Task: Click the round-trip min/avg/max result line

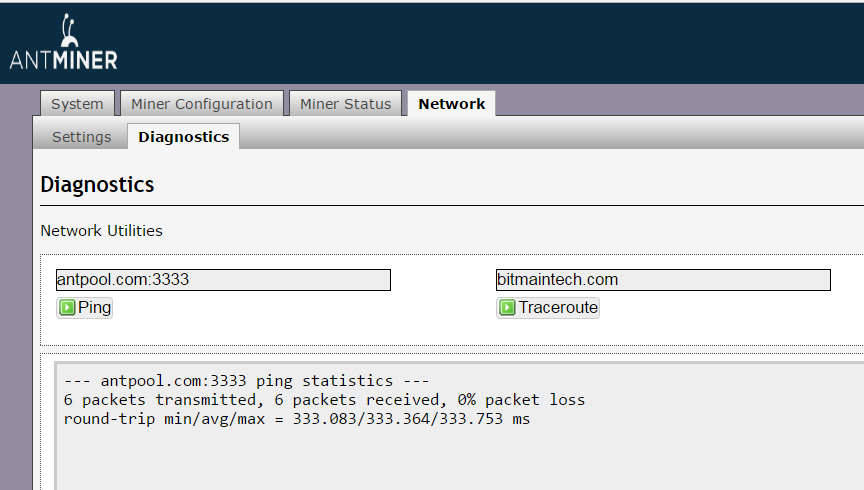Action: coord(296,419)
